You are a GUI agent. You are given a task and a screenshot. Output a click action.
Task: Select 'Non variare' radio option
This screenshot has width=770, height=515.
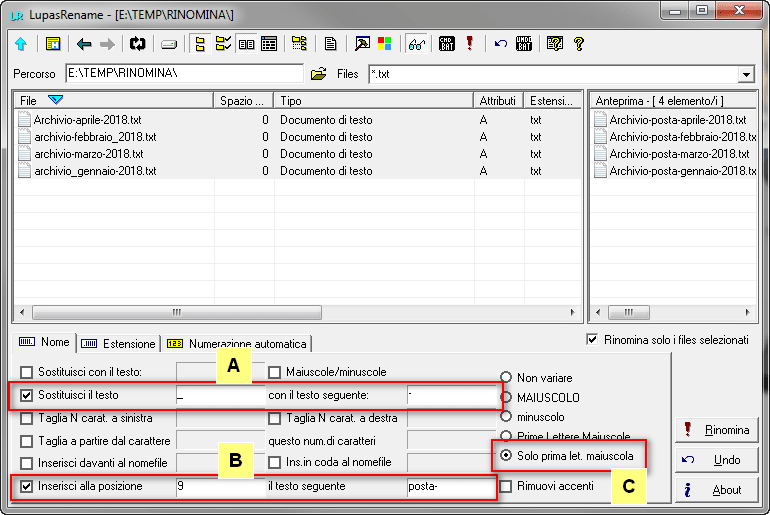[506, 377]
